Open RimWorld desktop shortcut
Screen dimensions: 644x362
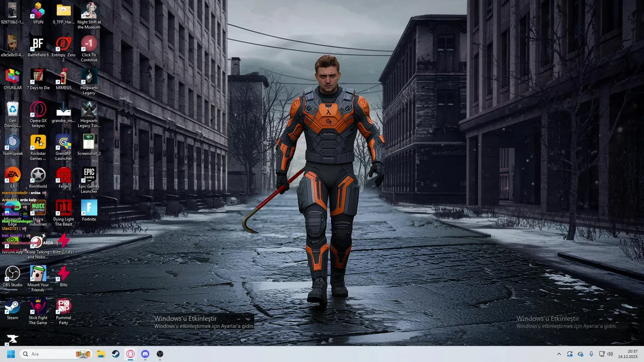[38, 178]
